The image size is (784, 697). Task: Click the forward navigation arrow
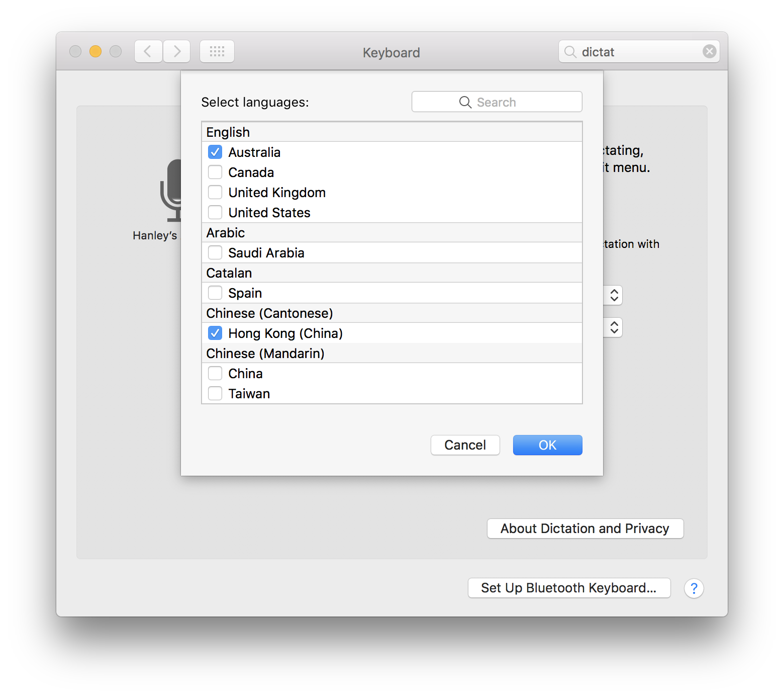(x=176, y=51)
